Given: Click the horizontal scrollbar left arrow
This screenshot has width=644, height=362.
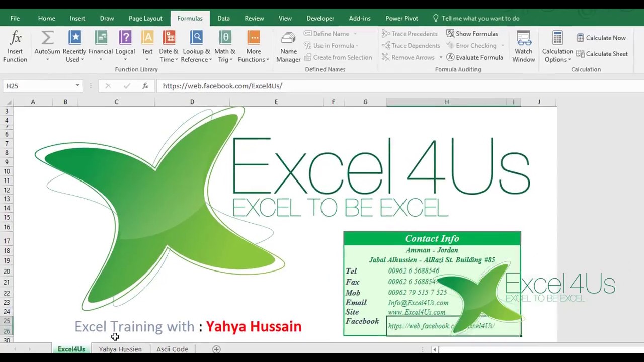Looking at the screenshot, I should [434, 349].
